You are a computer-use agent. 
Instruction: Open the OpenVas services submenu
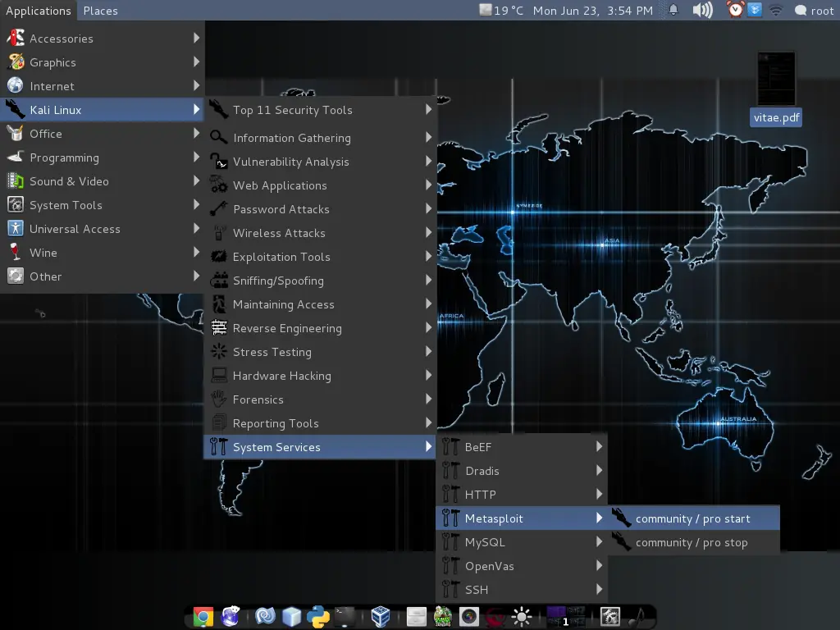pyautogui.click(x=522, y=566)
